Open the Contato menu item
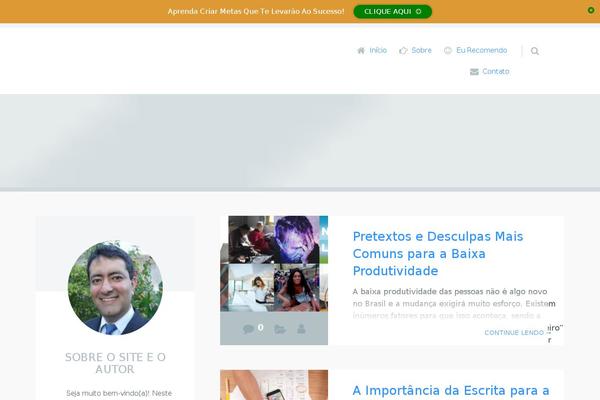Viewport: 600px width, 400px height. (496, 72)
